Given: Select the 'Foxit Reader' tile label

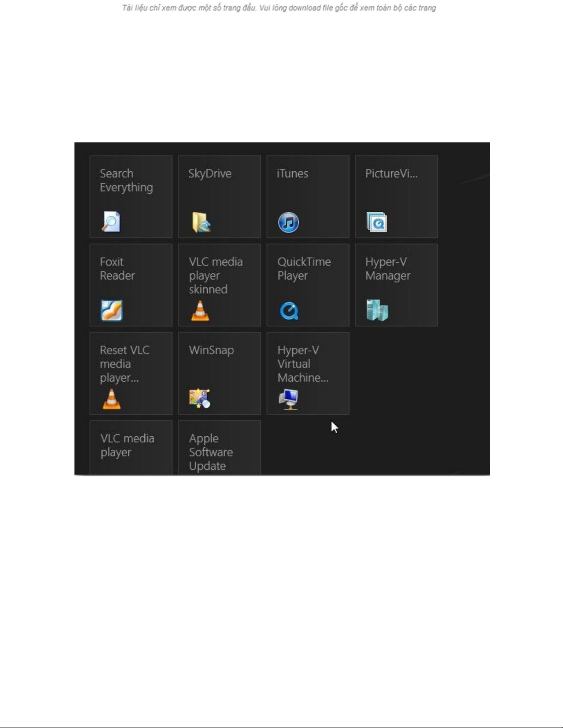Looking at the screenshot, I should coord(117,269).
